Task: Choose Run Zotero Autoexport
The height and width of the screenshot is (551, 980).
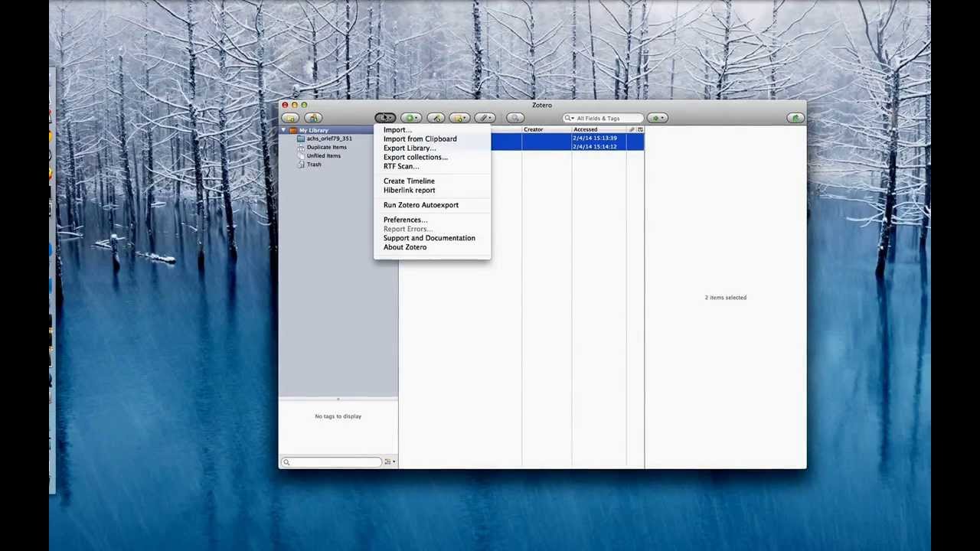Action: 432,205
